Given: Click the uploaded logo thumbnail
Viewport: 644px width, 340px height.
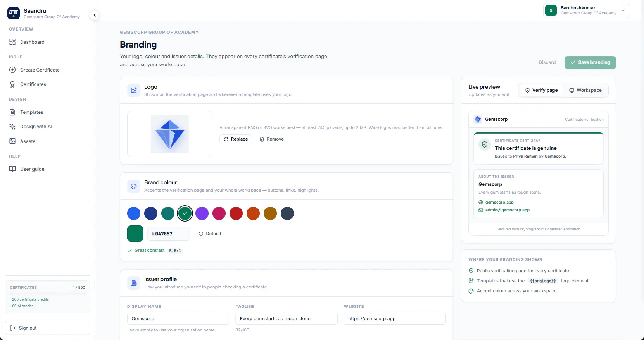Looking at the screenshot, I should pos(170,134).
